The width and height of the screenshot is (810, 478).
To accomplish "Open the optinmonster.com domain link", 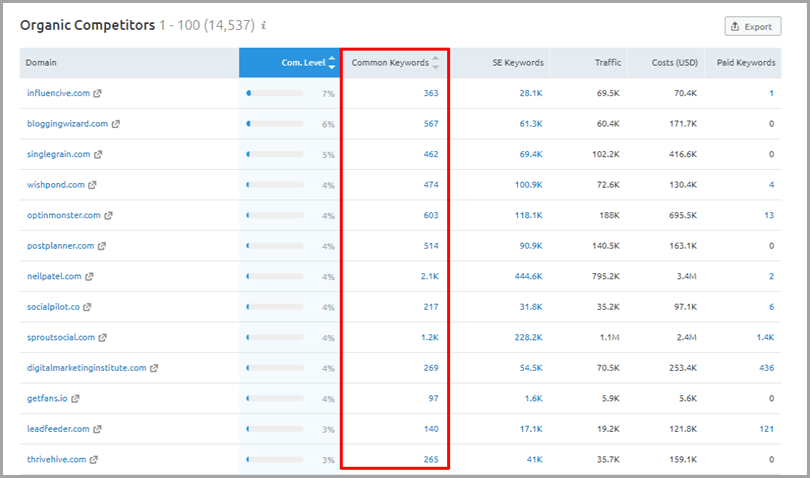I will (x=64, y=215).
